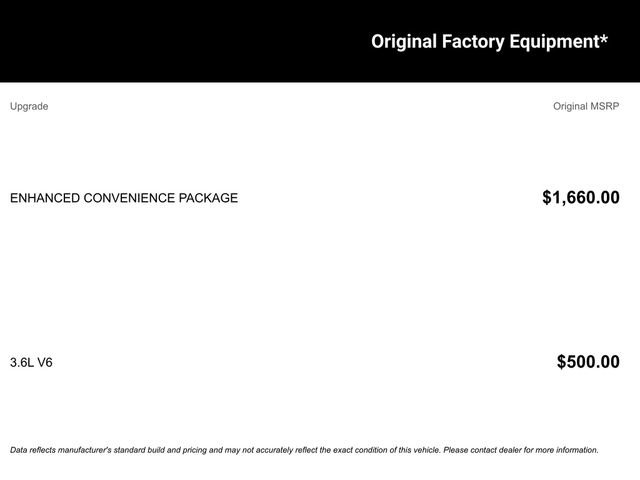Click the words 'exact condition of this vehicle' in the disclaimer

click(x=387, y=450)
